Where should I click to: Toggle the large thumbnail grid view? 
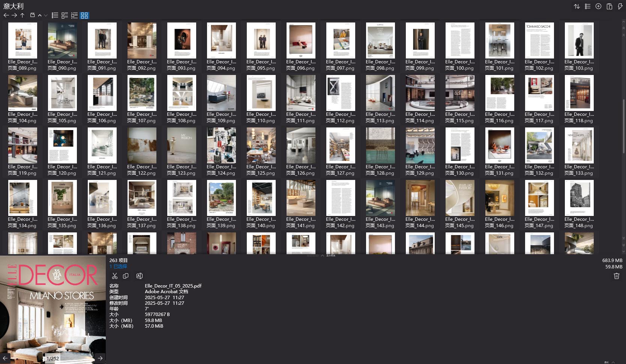pos(84,15)
